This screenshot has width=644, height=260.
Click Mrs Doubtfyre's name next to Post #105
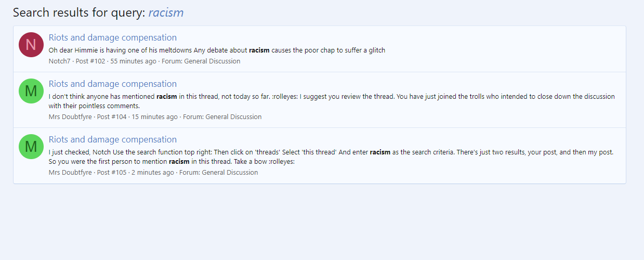point(70,173)
